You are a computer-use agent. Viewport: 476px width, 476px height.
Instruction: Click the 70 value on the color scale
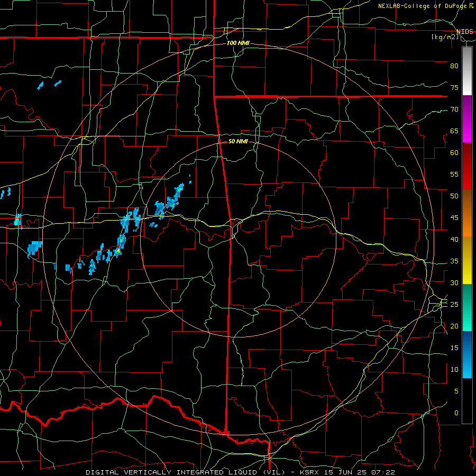[454, 109]
